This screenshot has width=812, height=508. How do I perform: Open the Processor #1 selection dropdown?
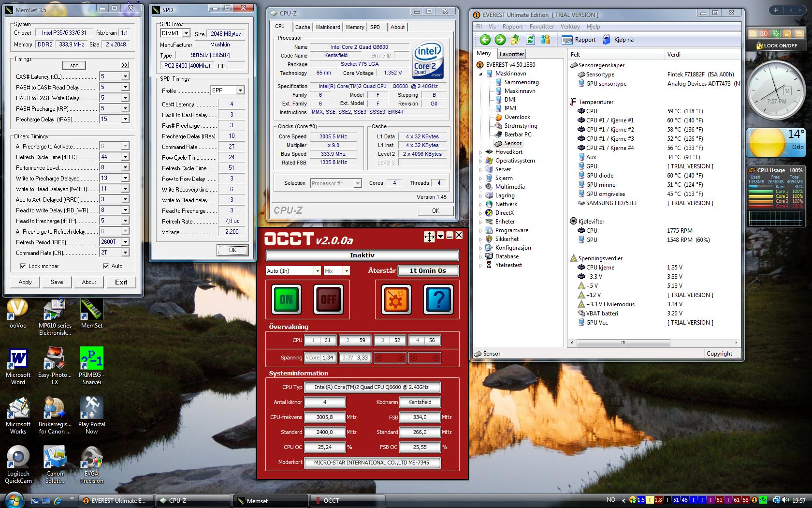tap(358, 183)
